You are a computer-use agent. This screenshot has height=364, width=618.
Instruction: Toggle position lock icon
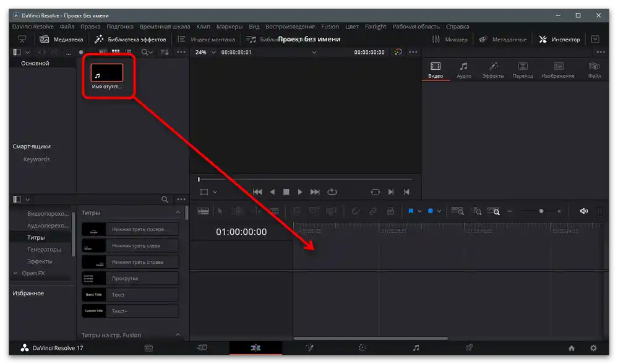pyautogui.click(x=390, y=211)
